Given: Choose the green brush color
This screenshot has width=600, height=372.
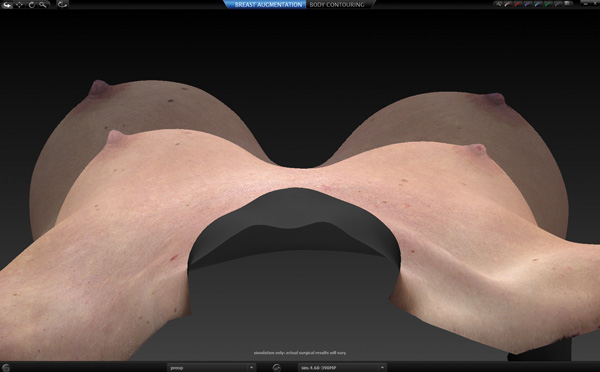Looking at the screenshot, I should pos(548,4).
